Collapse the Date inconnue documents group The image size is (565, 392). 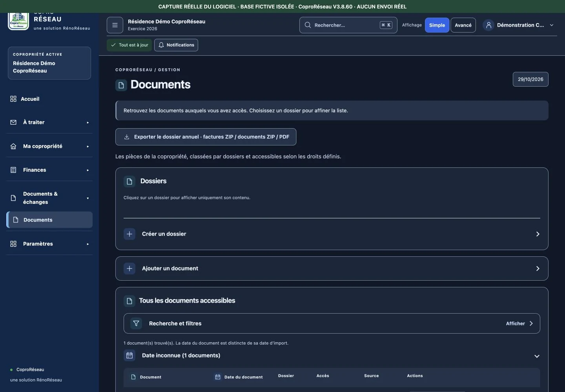coord(537,356)
